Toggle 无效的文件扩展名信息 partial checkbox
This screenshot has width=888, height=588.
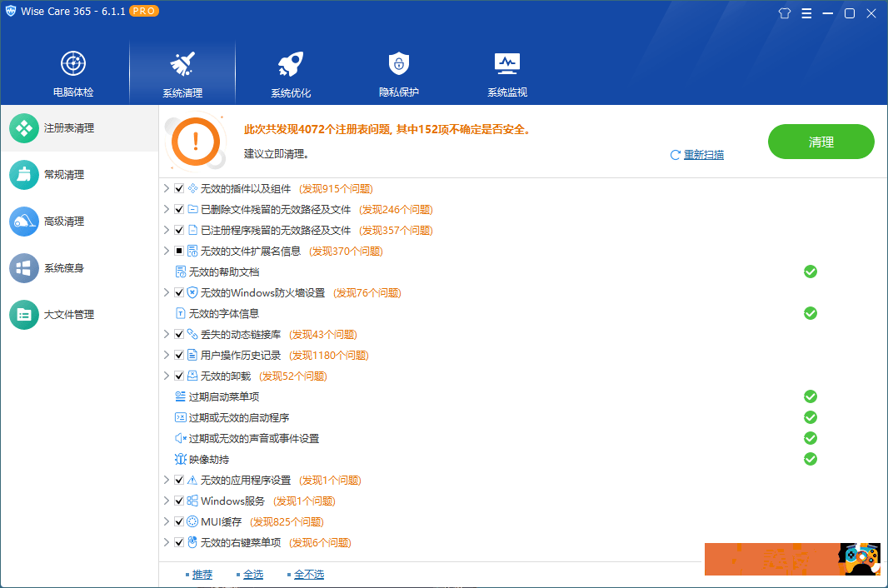click(x=179, y=251)
